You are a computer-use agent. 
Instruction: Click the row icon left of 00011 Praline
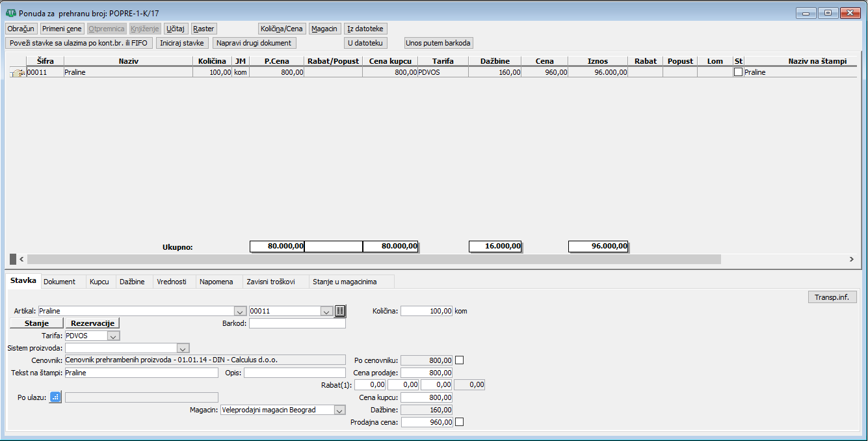tap(18, 73)
